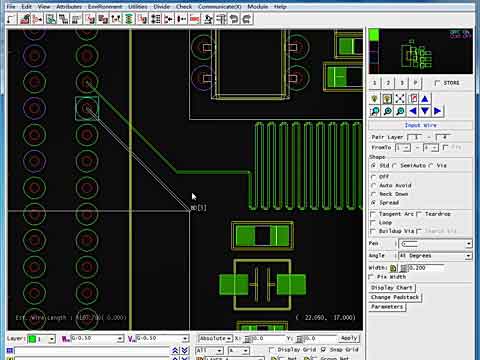Expand the V G:0.50 grid dropdown
The height and width of the screenshot is (360, 480).
click(x=185, y=339)
